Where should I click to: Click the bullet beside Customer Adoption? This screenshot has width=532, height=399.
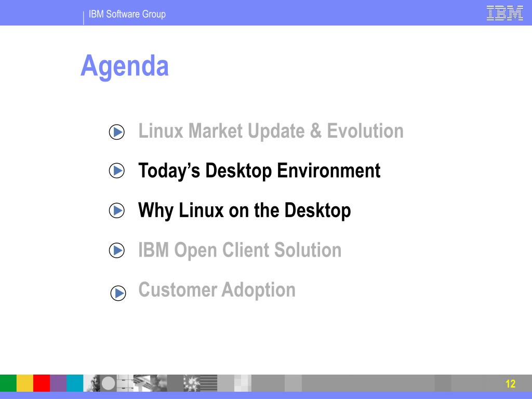[118, 293]
